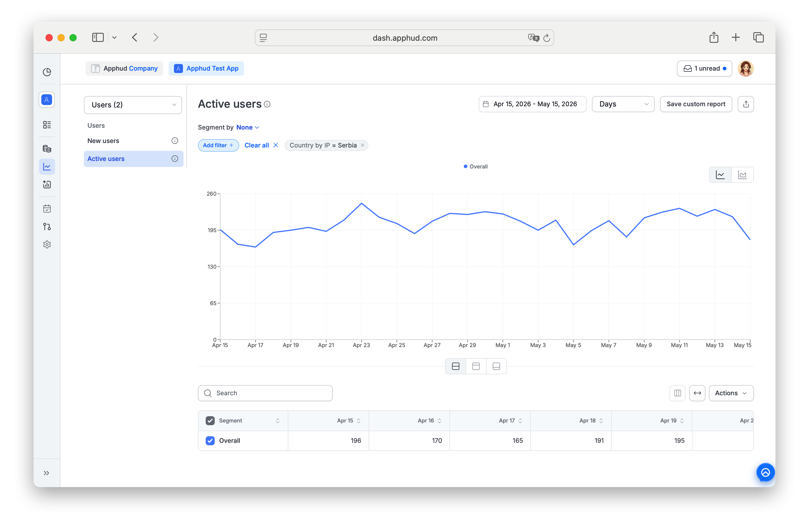Open user profile avatar
The image size is (809, 532).
pyautogui.click(x=746, y=69)
